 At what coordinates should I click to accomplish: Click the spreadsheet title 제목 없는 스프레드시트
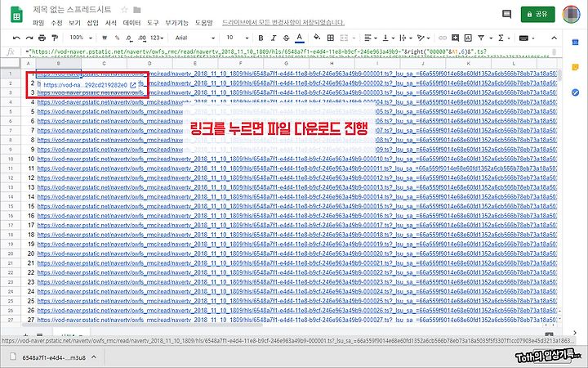pos(72,10)
